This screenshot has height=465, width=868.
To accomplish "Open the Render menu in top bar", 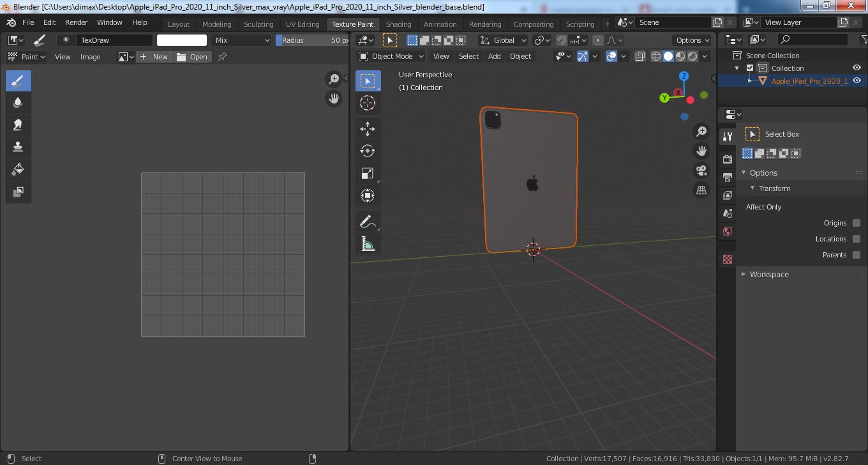I will [76, 22].
